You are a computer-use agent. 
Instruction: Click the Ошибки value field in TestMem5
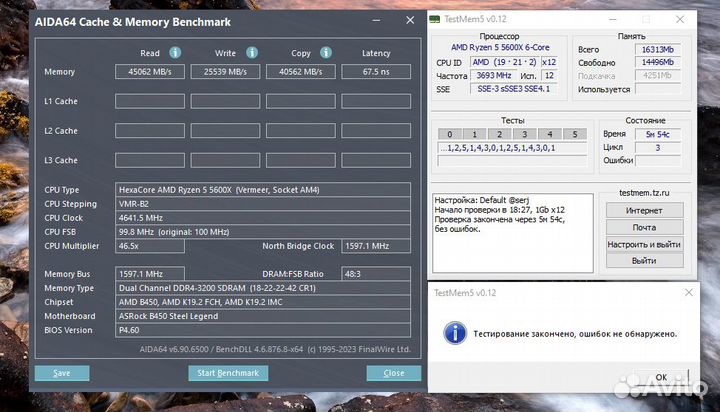pyautogui.click(x=658, y=160)
